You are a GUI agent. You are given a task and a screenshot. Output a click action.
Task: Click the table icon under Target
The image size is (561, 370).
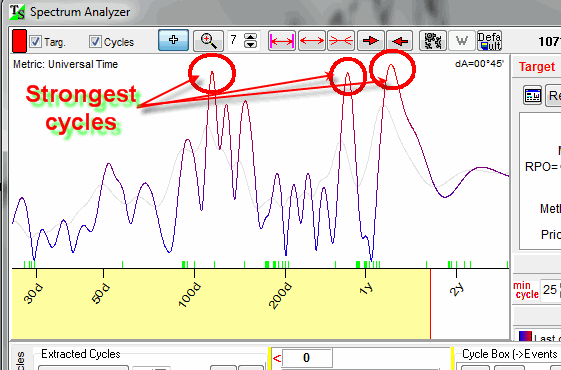click(x=532, y=96)
